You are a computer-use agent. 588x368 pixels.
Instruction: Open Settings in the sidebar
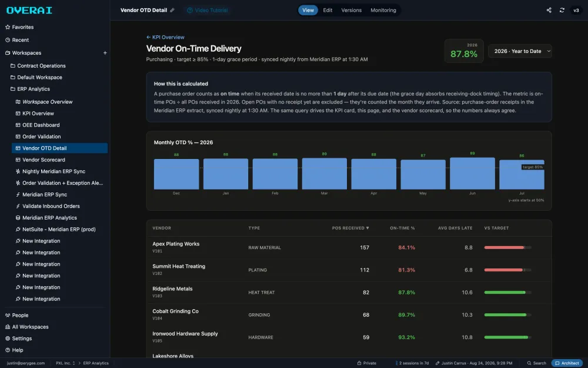coord(18,339)
